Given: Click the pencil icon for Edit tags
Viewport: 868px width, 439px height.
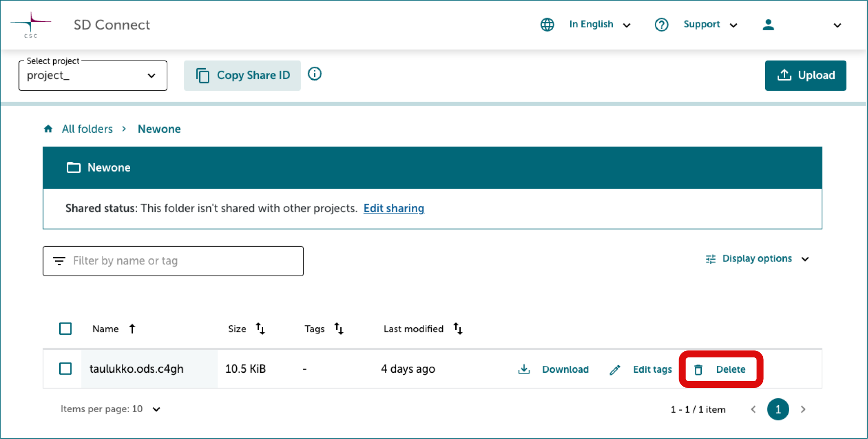Looking at the screenshot, I should (615, 370).
